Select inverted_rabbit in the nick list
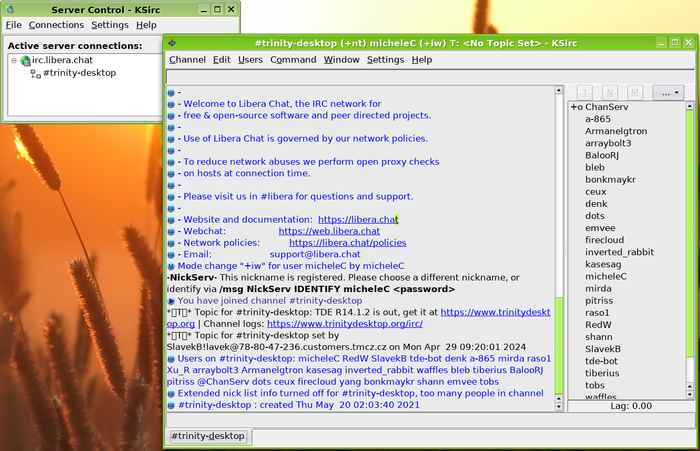Image resolution: width=700 pixels, height=451 pixels. (619, 252)
